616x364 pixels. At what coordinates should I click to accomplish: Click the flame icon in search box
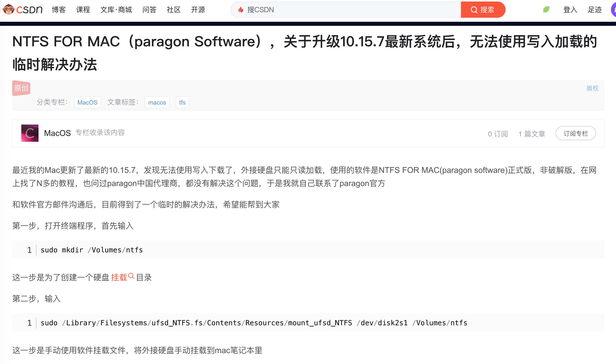241,10
